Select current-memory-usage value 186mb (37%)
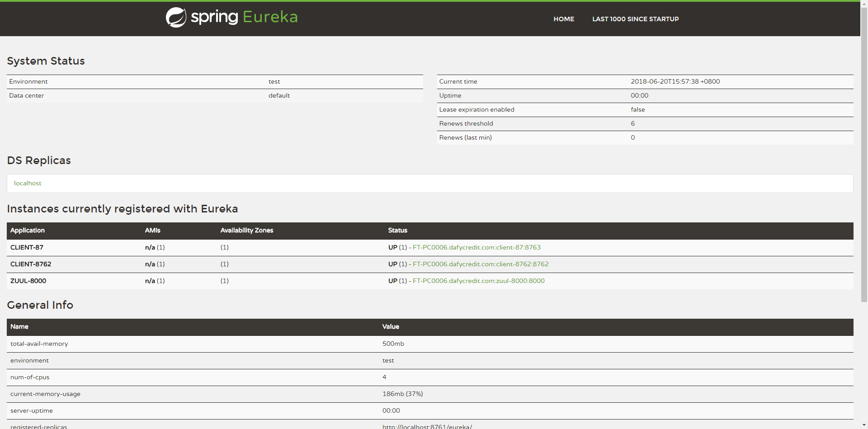Image resolution: width=868 pixels, height=429 pixels. [403, 394]
